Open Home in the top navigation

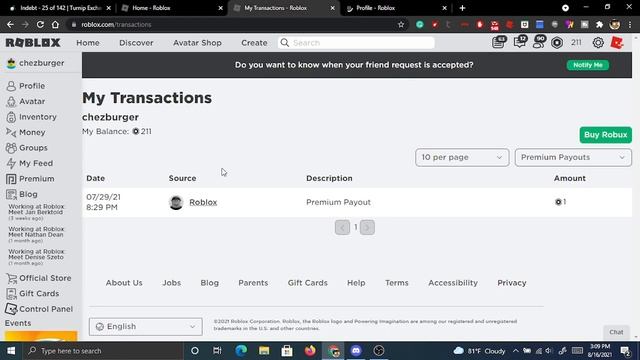(88, 42)
